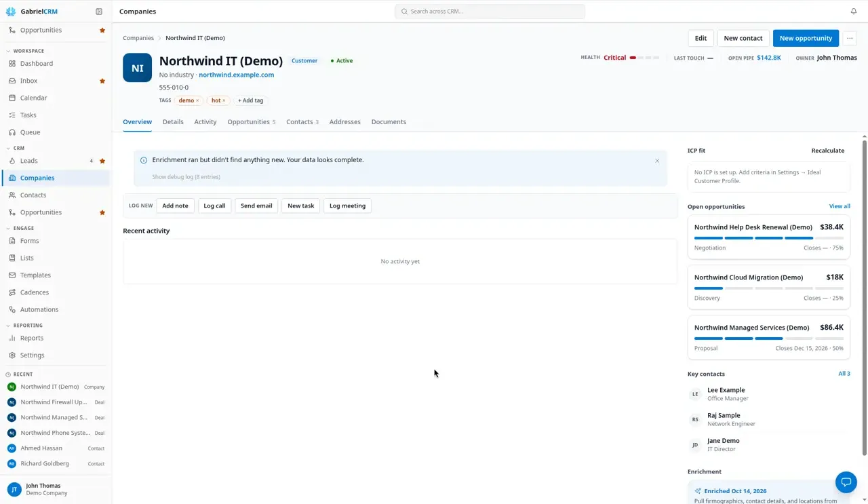Image resolution: width=868 pixels, height=504 pixels.
Task: Click the Companies breadcrumb link
Action: coord(138,38)
